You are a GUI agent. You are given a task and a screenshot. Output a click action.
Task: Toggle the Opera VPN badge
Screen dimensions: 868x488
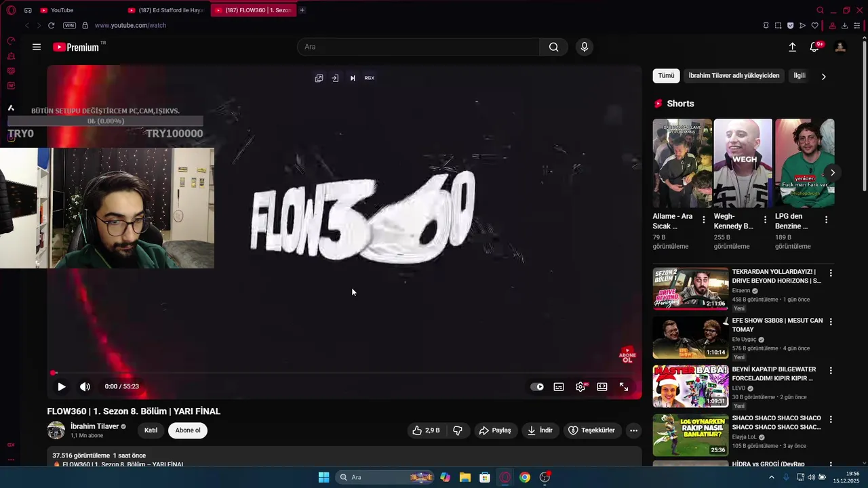tap(69, 25)
